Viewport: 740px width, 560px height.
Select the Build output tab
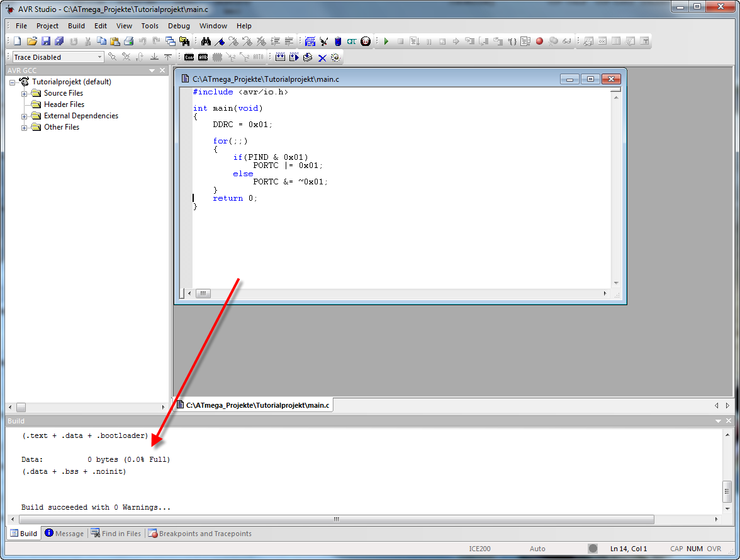coord(24,534)
